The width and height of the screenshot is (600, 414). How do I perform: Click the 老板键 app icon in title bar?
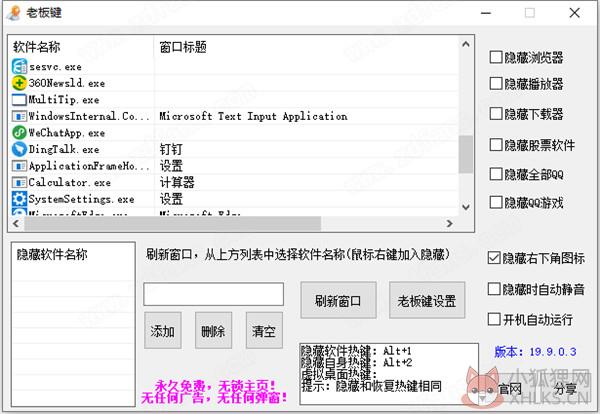tap(14, 13)
